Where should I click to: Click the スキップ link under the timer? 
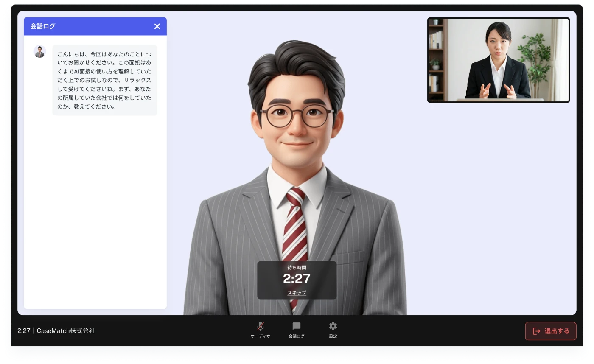pos(297,293)
